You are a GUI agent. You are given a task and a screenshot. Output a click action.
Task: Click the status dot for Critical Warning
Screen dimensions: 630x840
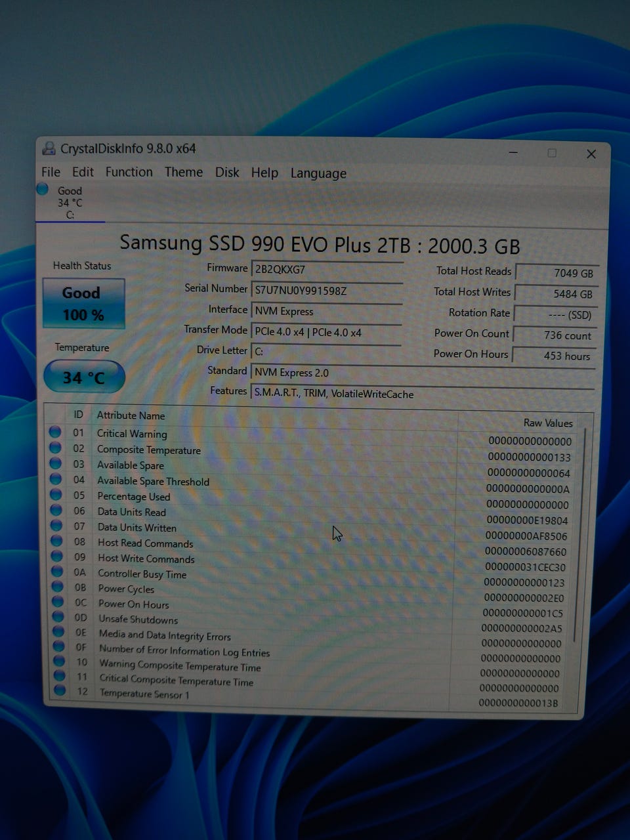[x=55, y=432]
